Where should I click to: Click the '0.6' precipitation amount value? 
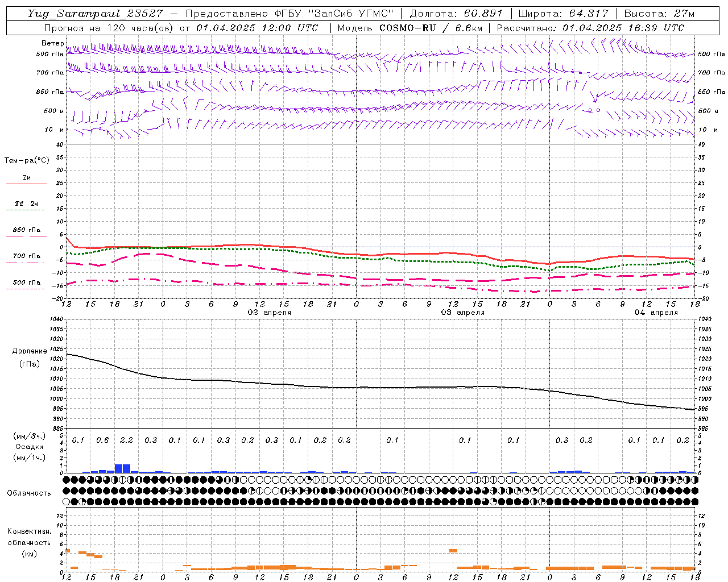click(102, 440)
